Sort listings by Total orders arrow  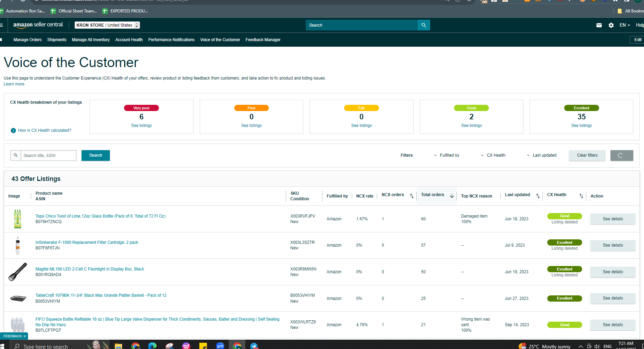click(x=452, y=196)
